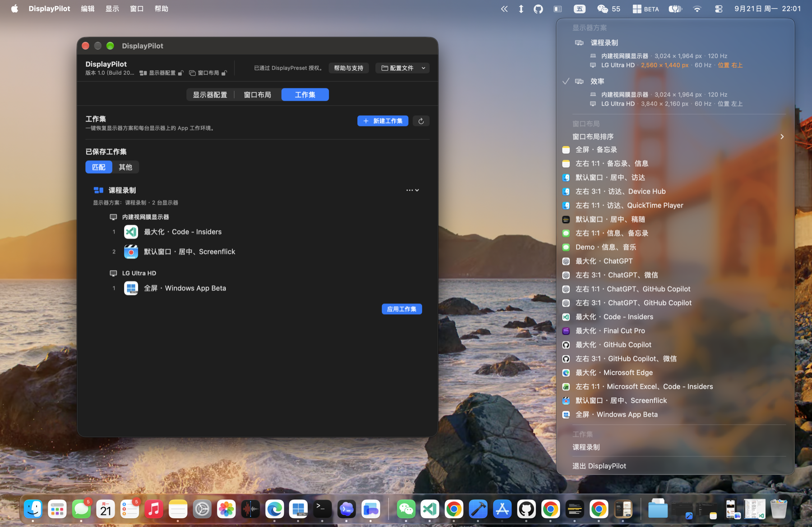Open the 编辑 menu in menu bar

click(88, 9)
